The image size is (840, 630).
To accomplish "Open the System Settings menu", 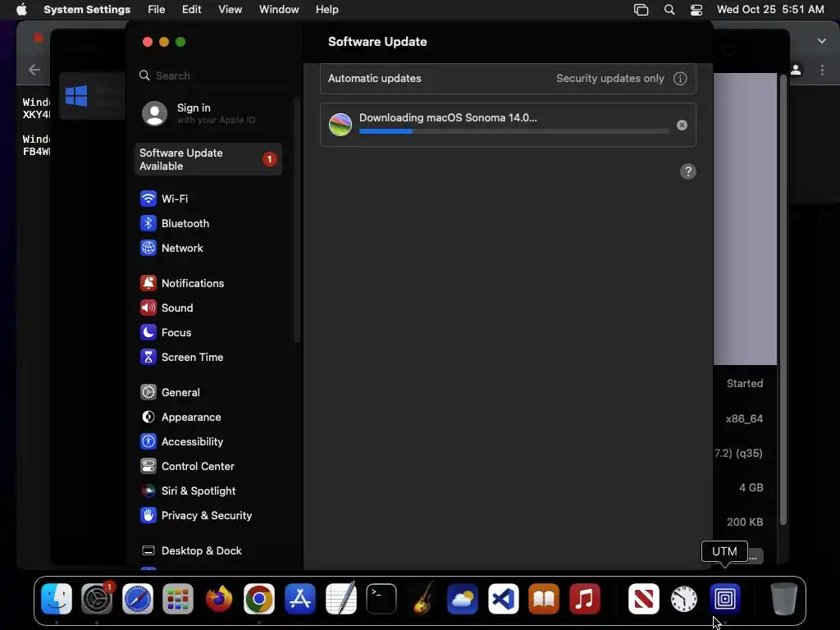I will point(87,10).
